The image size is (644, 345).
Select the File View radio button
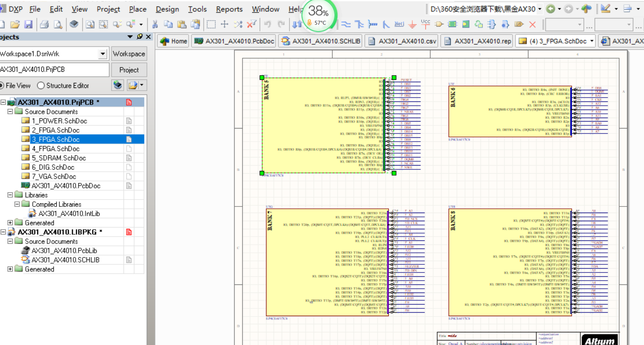(2, 86)
